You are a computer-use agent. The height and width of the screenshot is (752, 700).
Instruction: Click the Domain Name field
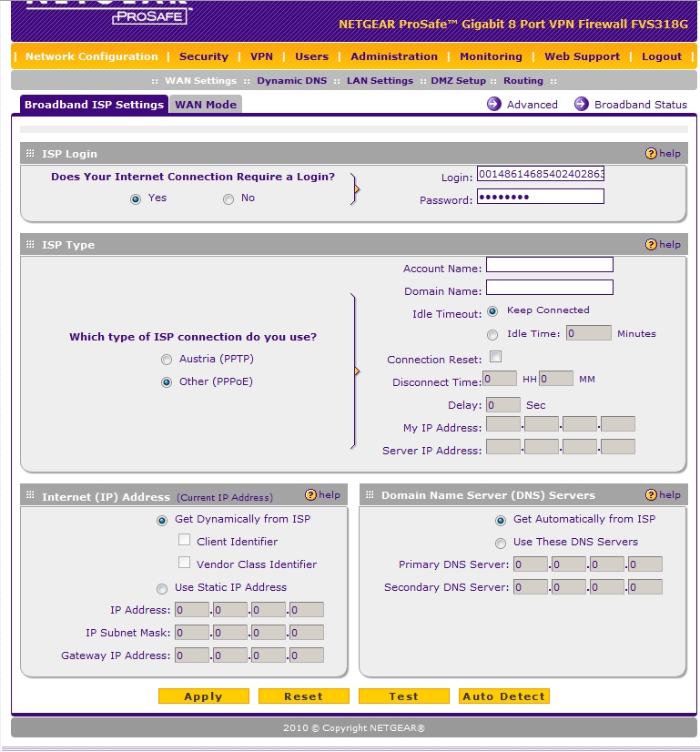click(x=550, y=288)
